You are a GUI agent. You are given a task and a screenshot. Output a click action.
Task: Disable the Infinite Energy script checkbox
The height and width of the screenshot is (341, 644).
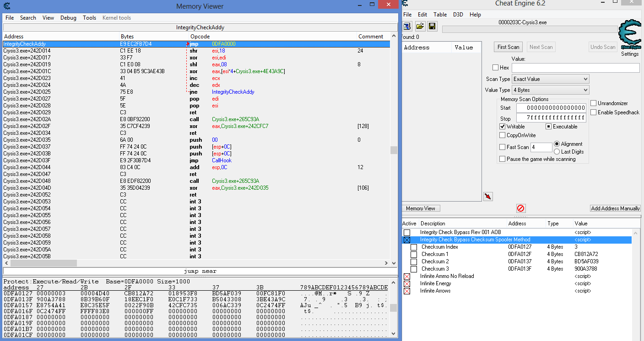tap(407, 284)
